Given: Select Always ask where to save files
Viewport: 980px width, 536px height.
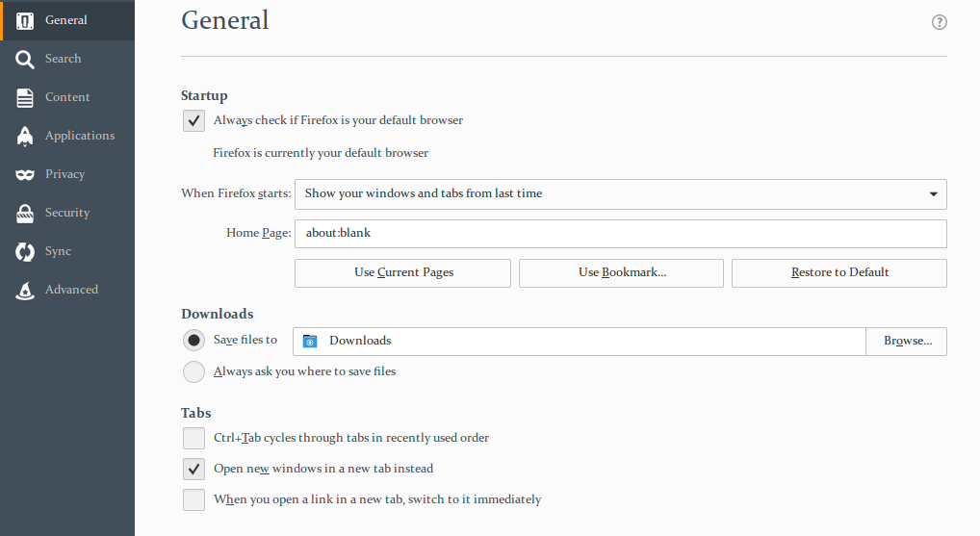Looking at the screenshot, I should point(193,371).
